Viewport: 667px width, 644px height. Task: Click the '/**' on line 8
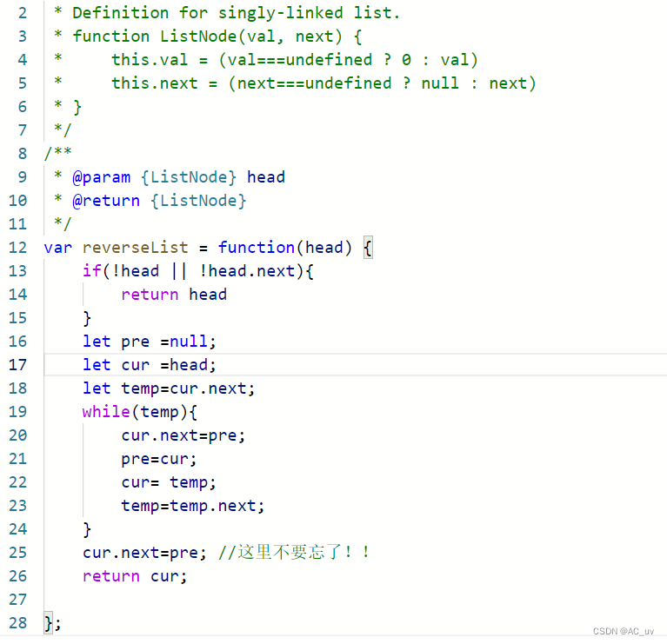(58, 153)
